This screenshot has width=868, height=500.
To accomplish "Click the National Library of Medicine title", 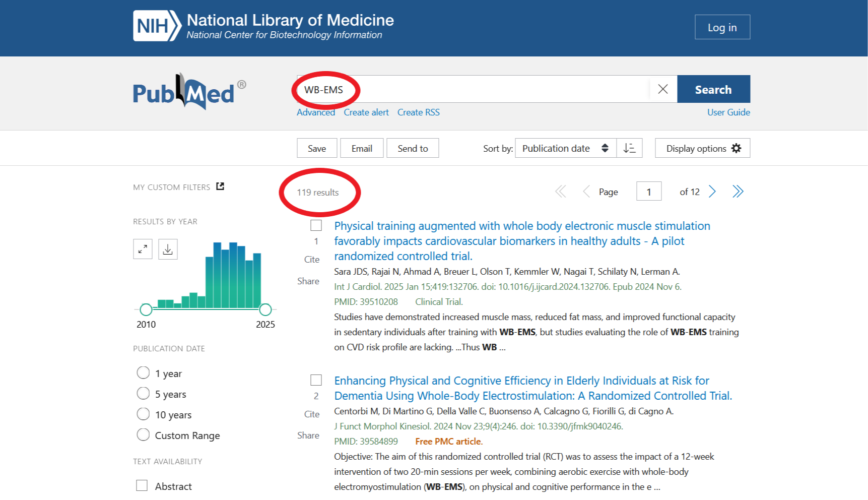I will pos(290,20).
